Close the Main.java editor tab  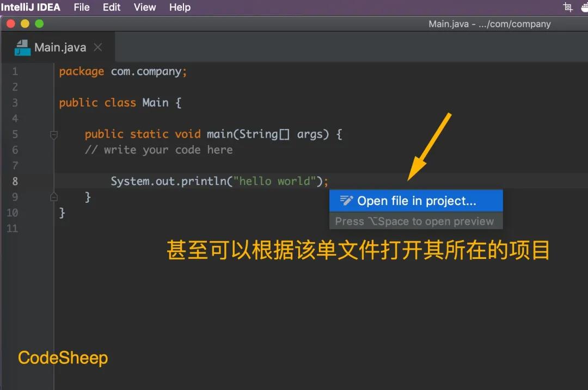click(98, 47)
